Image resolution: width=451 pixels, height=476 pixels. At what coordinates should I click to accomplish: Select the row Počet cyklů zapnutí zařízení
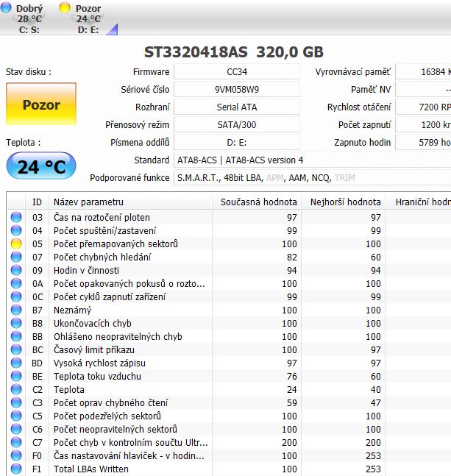pos(229,296)
